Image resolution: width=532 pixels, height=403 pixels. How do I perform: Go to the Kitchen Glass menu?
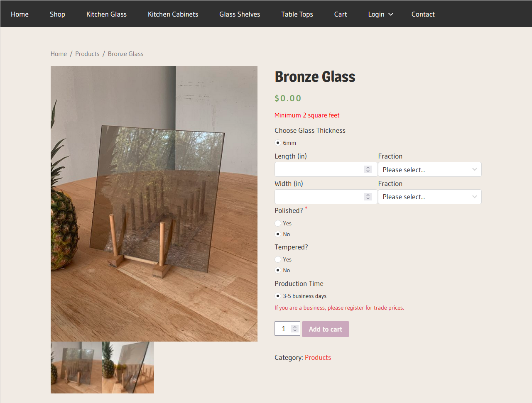[106, 14]
